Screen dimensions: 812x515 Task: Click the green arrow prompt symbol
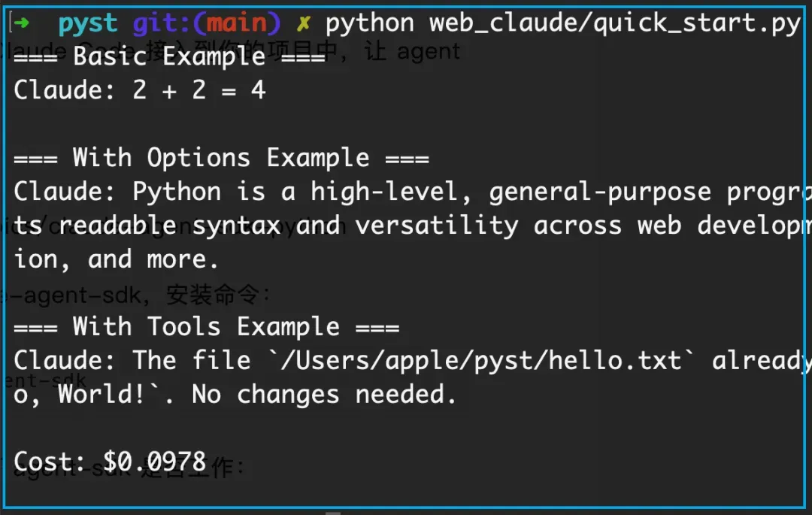coord(21,23)
